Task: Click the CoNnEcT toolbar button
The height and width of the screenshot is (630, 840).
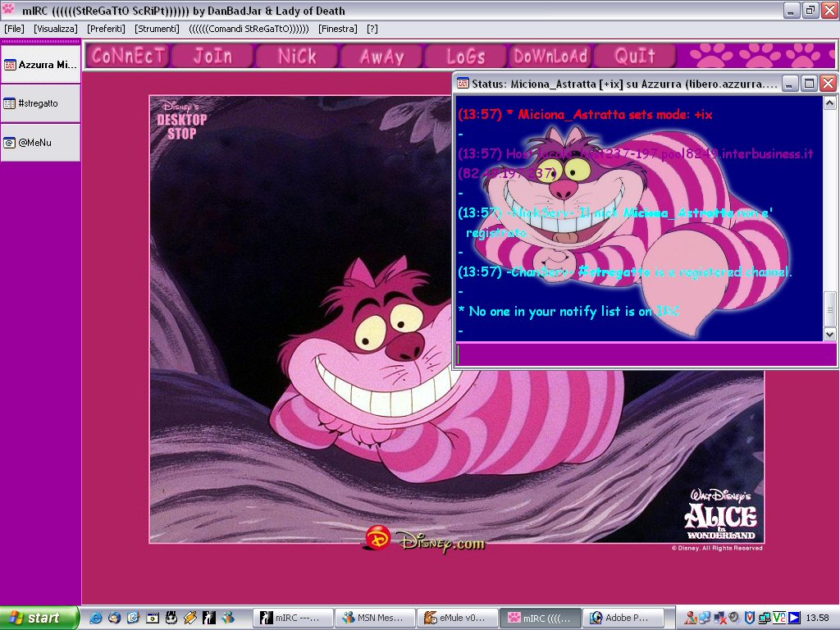Action: pyautogui.click(x=127, y=56)
